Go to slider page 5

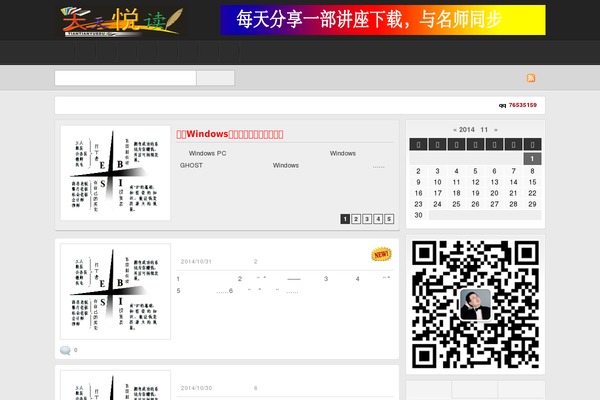tap(389, 219)
